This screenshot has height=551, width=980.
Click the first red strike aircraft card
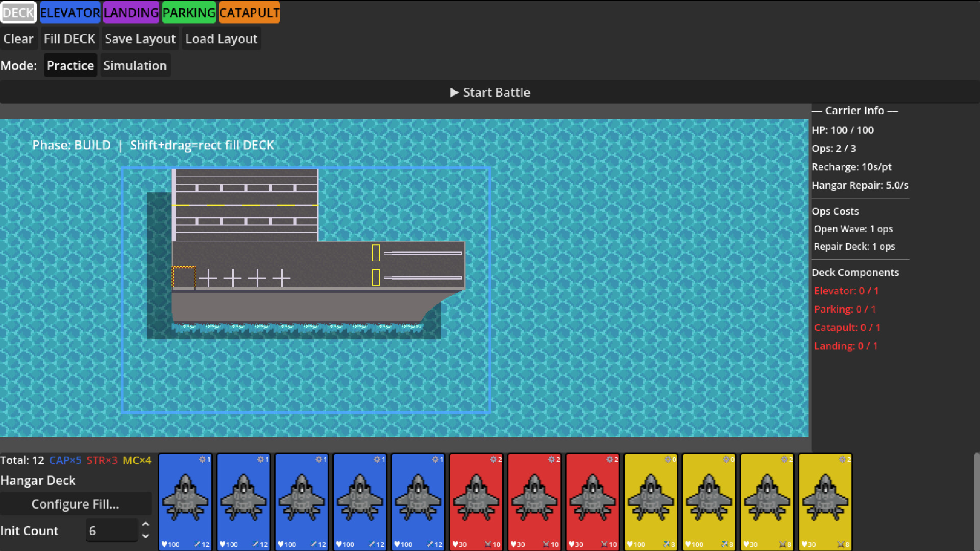(x=476, y=502)
